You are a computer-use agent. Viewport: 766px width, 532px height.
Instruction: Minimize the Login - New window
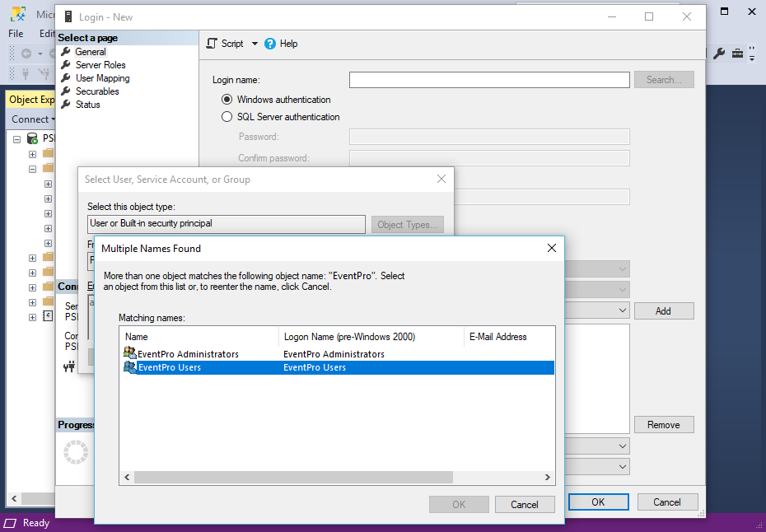(x=612, y=16)
